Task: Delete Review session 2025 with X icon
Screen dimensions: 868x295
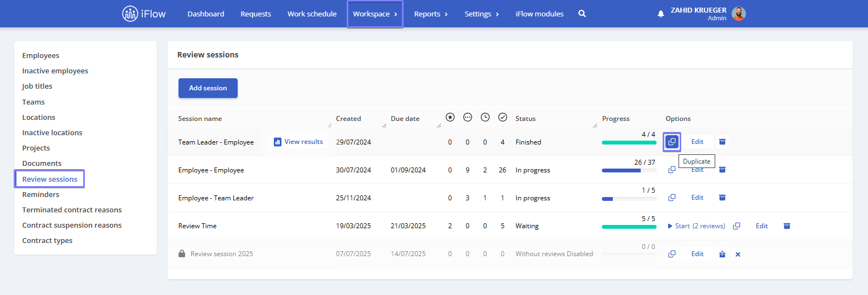Action: tap(738, 254)
